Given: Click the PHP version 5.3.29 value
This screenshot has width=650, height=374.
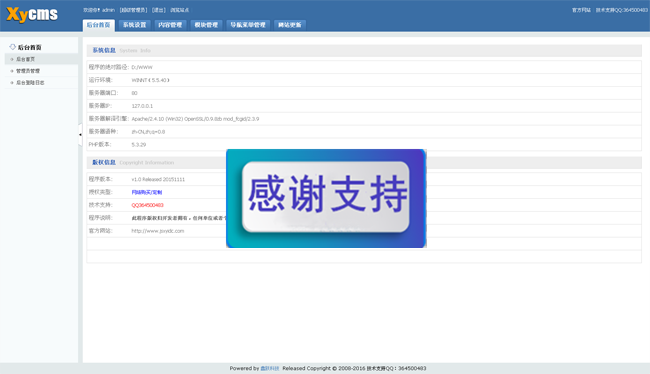Looking at the screenshot, I should [x=139, y=145].
